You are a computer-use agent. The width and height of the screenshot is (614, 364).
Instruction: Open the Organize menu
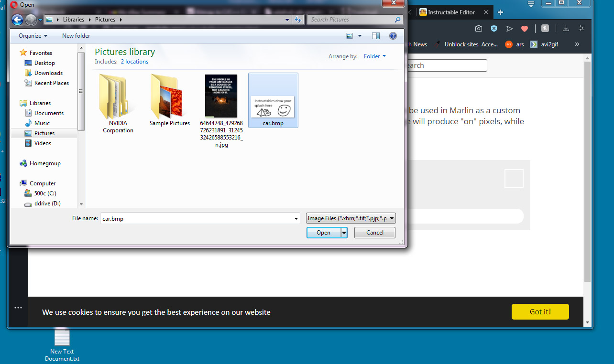[x=33, y=36]
